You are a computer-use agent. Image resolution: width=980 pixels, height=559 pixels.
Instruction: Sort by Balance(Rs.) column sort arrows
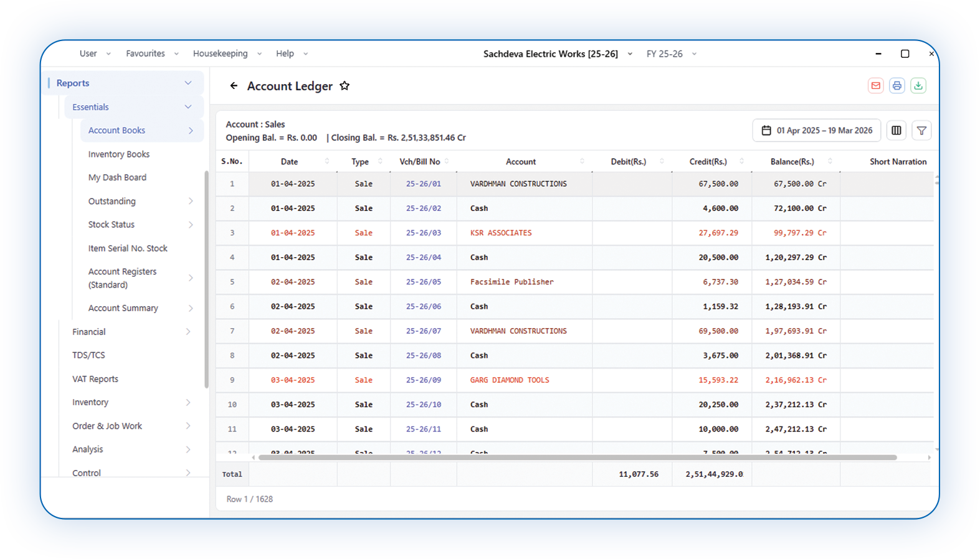[x=830, y=161]
